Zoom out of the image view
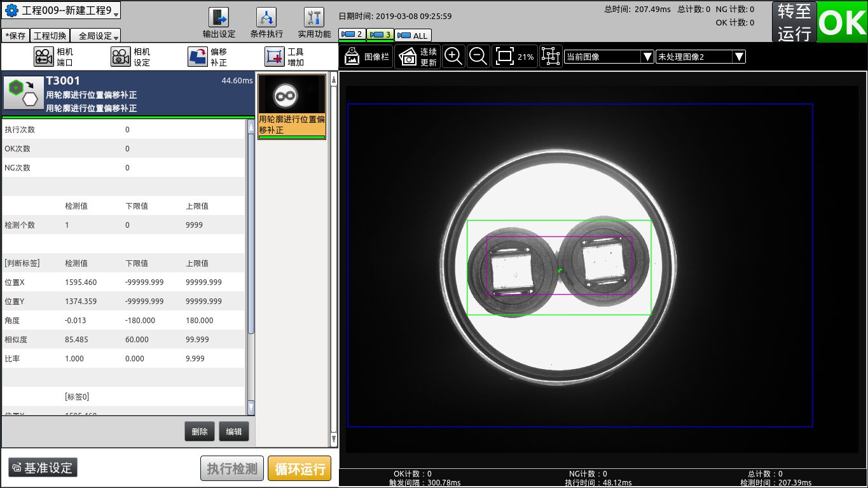 478,57
